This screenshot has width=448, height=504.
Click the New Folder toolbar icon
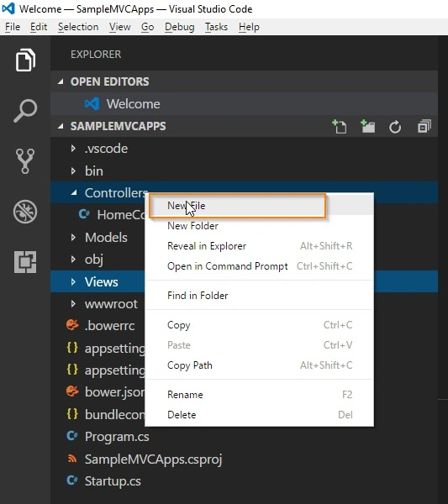[x=367, y=126]
